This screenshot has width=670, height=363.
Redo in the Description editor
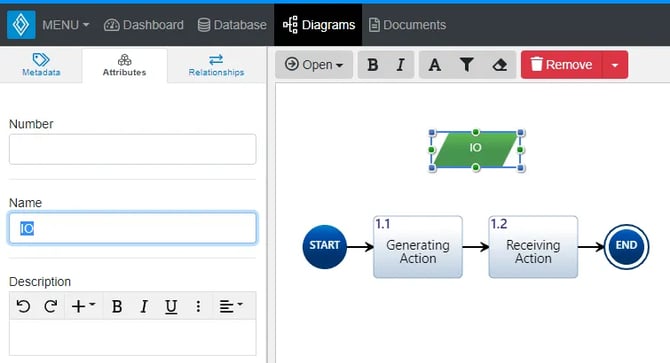(x=51, y=306)
